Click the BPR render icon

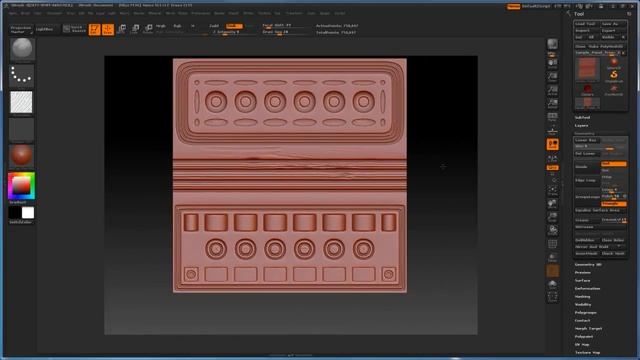coord(553,44)
